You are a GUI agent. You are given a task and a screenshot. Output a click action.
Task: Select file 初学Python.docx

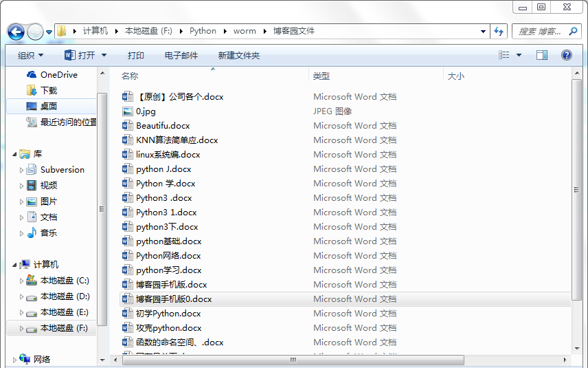[168, 314]
